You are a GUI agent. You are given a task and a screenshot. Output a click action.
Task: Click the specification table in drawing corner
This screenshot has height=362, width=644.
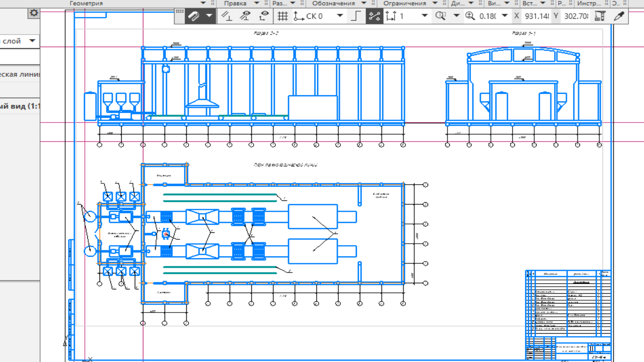pos(568,303)
